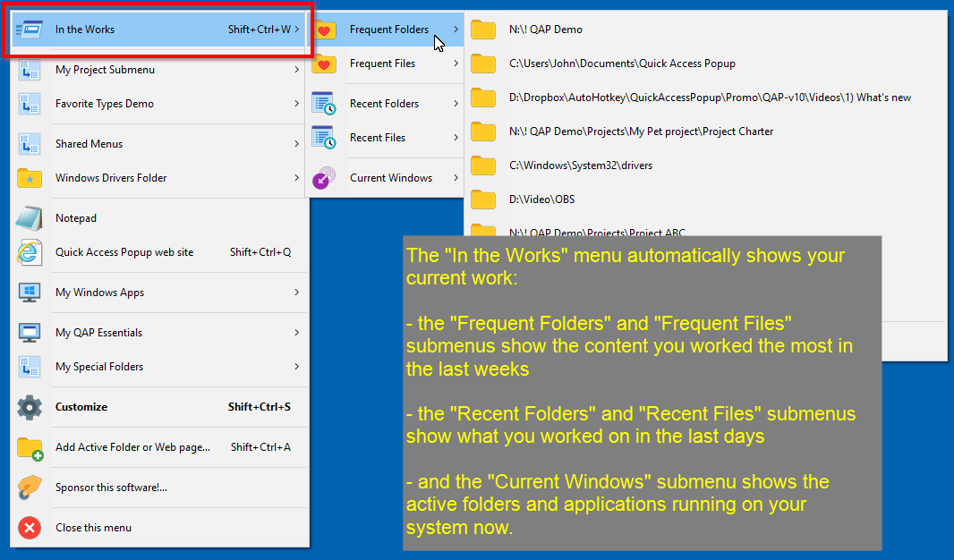The height and width of the screenshot is (560, 954).
Task: Click the Sponsor this software icon
Action: [30, 488]
